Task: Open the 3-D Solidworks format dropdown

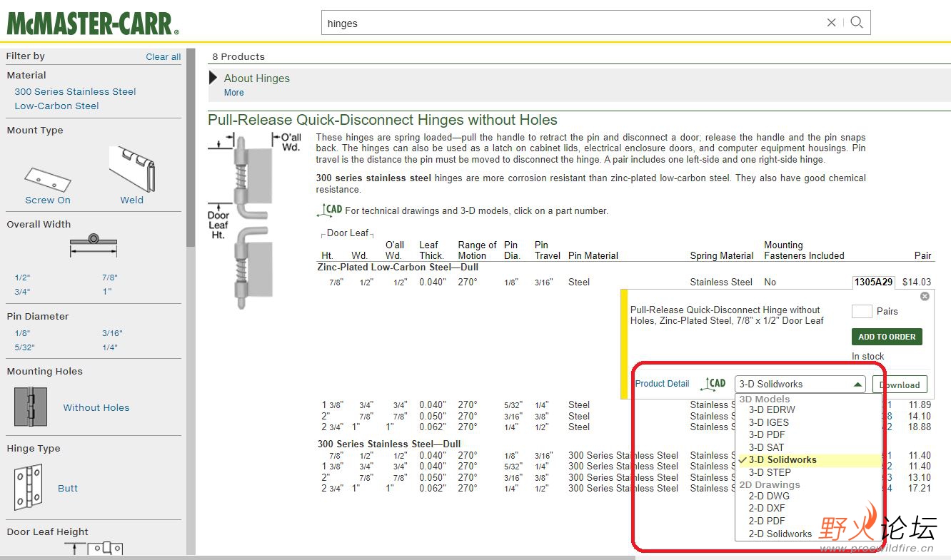Action: 800,384
